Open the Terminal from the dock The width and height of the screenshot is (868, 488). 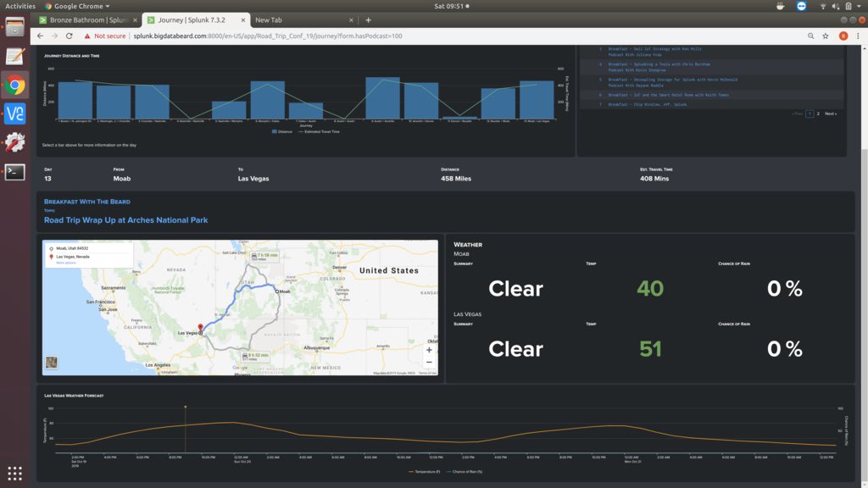pos(15,172)
